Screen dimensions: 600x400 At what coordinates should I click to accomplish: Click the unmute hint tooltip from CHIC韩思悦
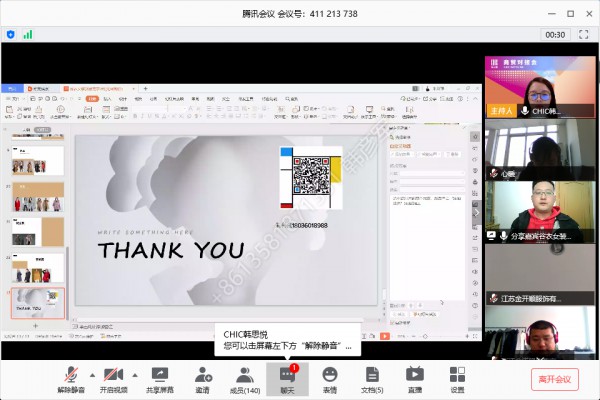[x=288, y=340]
